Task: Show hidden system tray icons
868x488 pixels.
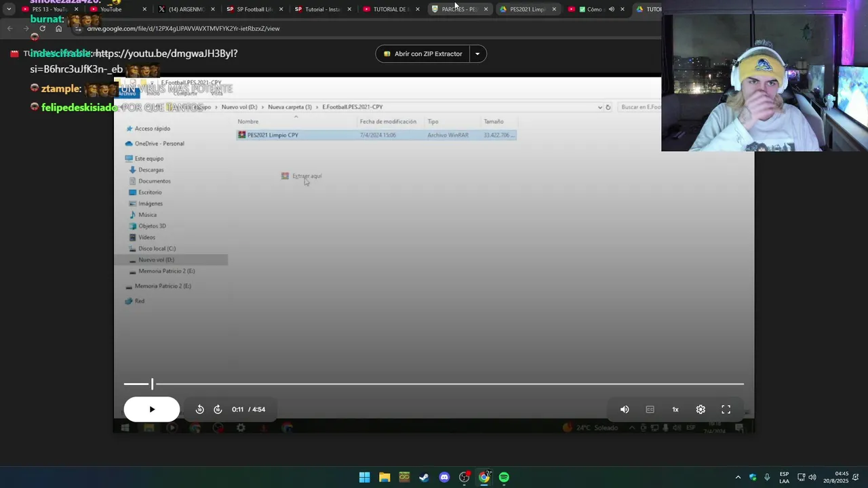Action: tap(738, 477)
